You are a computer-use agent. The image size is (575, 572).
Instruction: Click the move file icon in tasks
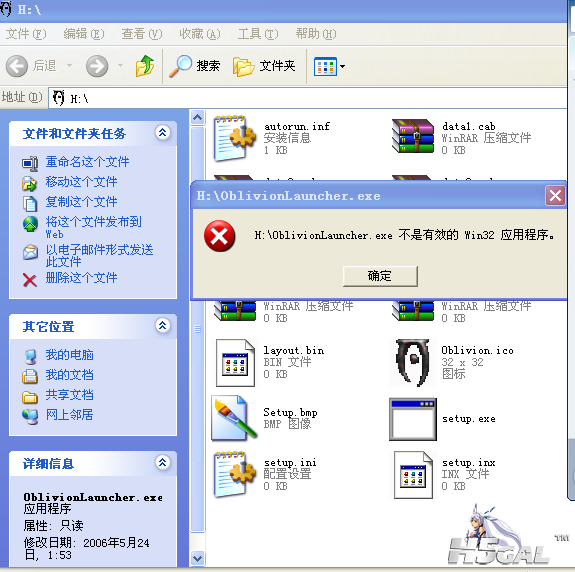coord(30,184)
